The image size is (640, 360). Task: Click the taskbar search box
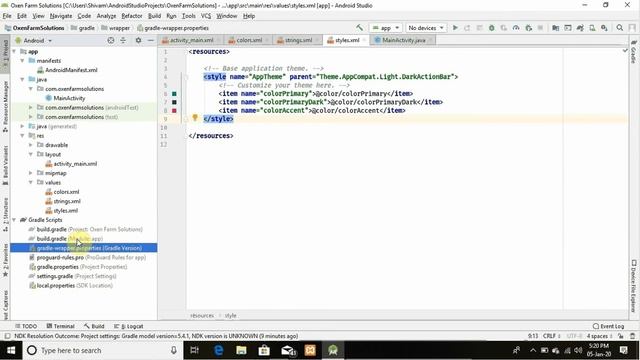pos(101,350)
